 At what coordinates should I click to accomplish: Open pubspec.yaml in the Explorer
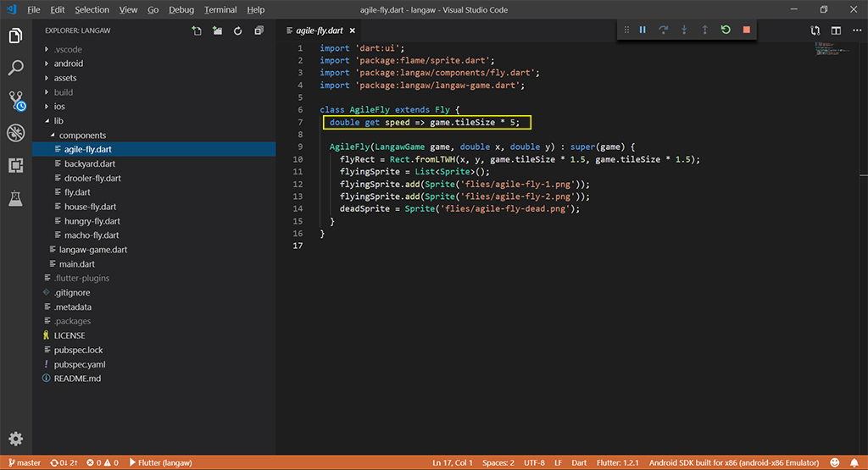[79, 364]
